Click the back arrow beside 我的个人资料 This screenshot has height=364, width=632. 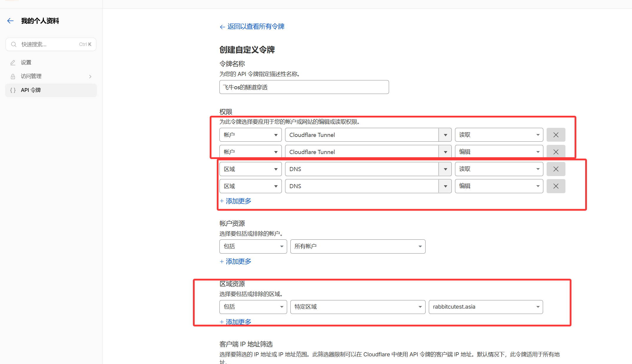[x=10, y=21]
